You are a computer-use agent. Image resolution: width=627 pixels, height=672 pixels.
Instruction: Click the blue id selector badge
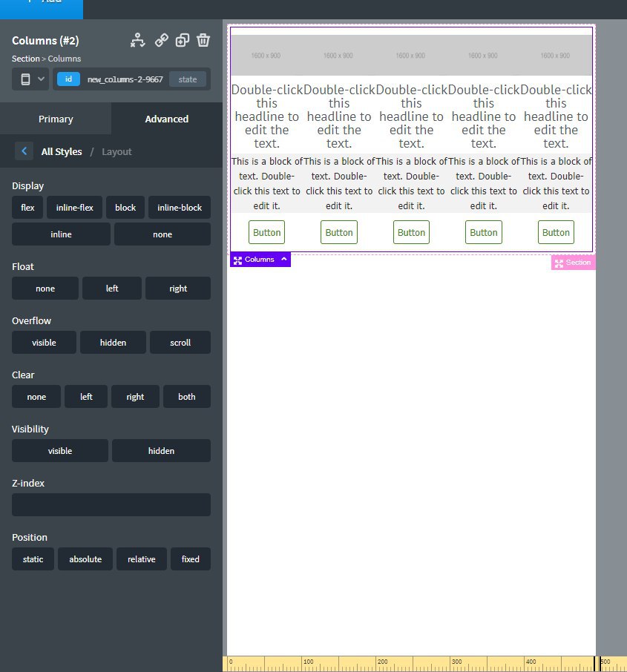click(x=68, y=79)
